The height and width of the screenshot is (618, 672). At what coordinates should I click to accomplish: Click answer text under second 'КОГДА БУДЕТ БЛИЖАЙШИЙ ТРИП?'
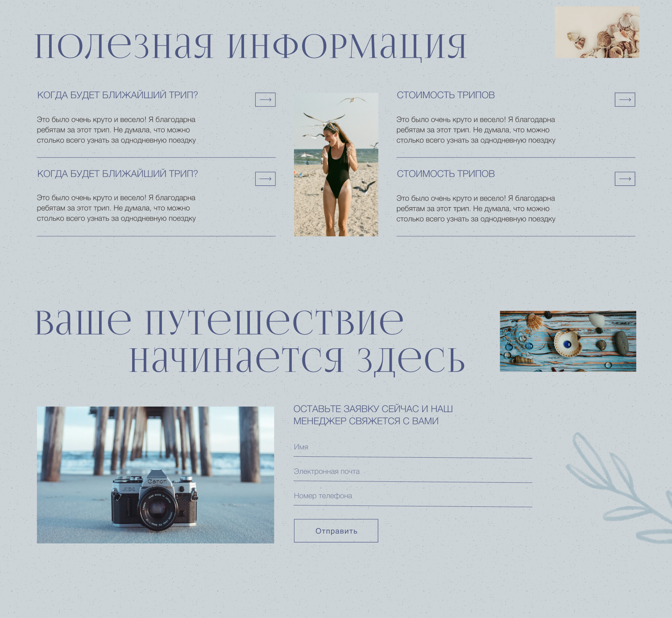[116, 208]
